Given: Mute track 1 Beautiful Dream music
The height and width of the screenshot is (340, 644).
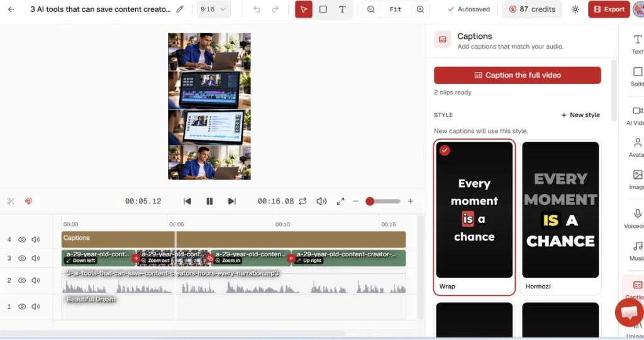Looking at the screenshot, I should [x=36, y=306].
